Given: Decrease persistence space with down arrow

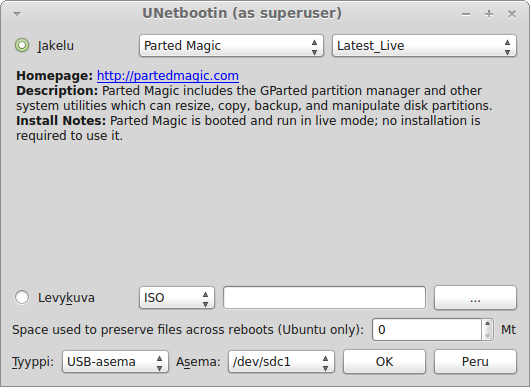Looking at the screenshot, I should point(487,335).
